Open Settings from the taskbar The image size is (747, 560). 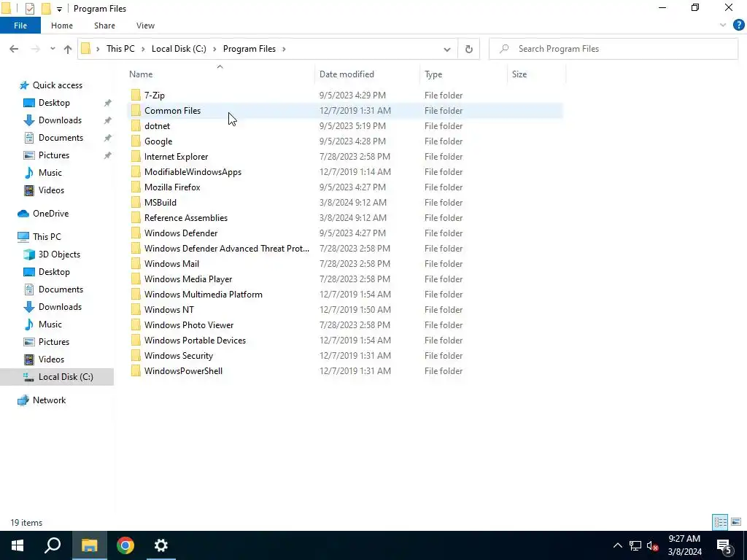[161, 545]
